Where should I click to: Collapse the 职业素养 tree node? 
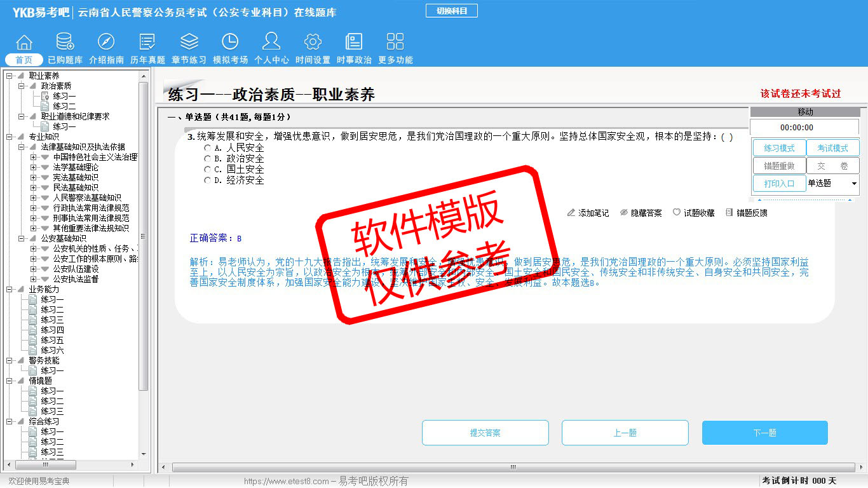[9, 76]
